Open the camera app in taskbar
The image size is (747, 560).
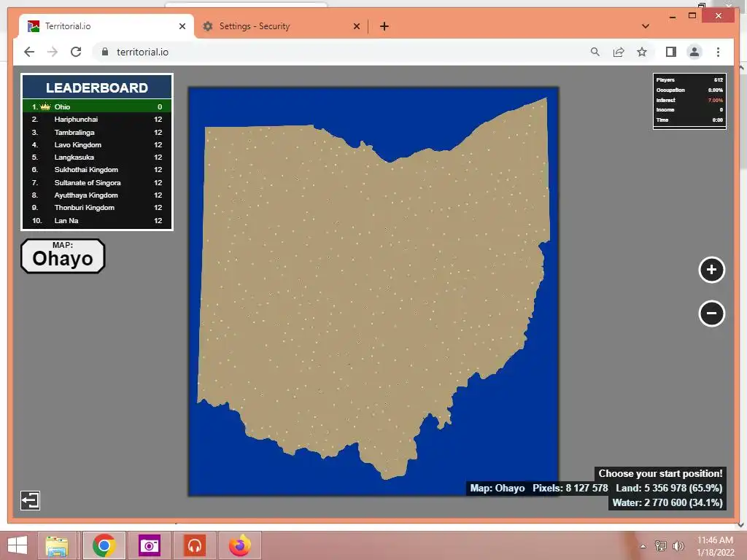click(149, 545)
